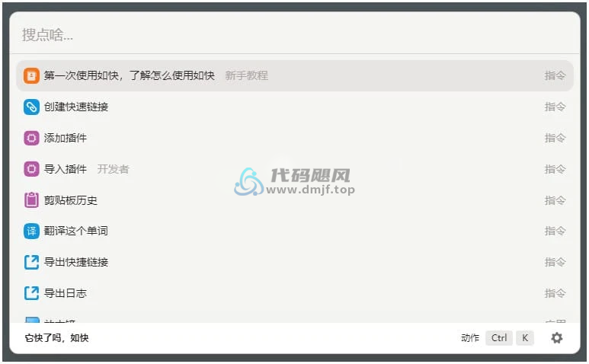589x364 pixels.
Task: Click the 新手教程 subtitle label
Action: (246, 76)
